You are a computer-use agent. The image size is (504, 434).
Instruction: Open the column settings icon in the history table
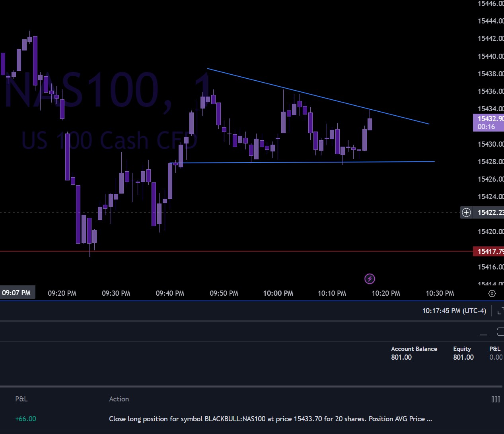click(496, 399)
